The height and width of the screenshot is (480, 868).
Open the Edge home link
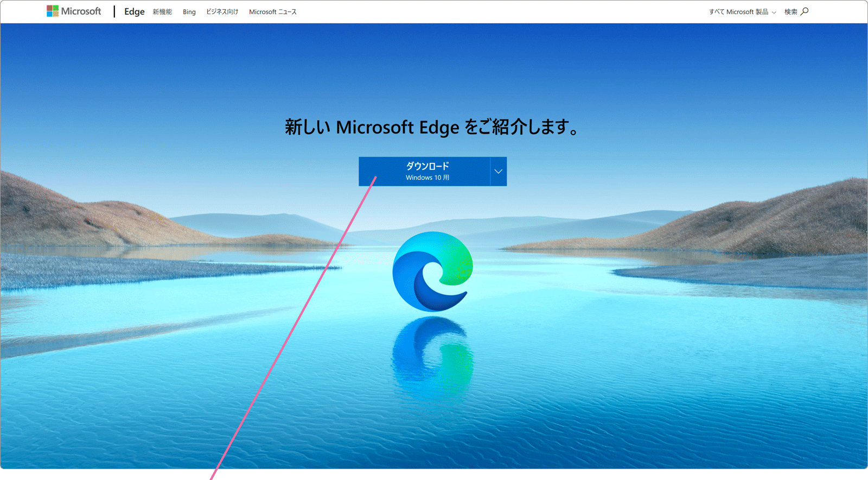pyautogui.click(x=134, y=11)
